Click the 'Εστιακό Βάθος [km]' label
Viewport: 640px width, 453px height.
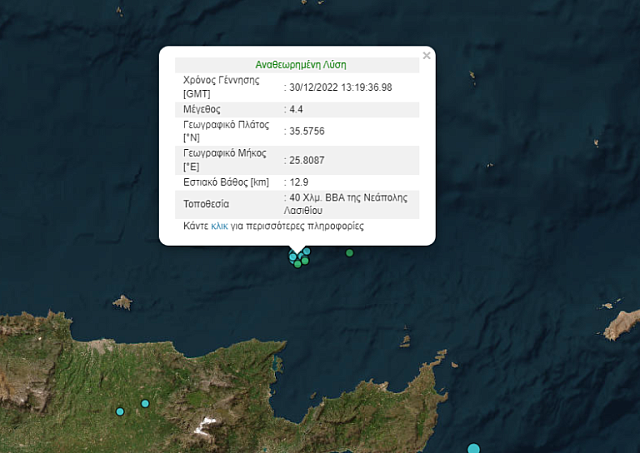pos(227,182)
